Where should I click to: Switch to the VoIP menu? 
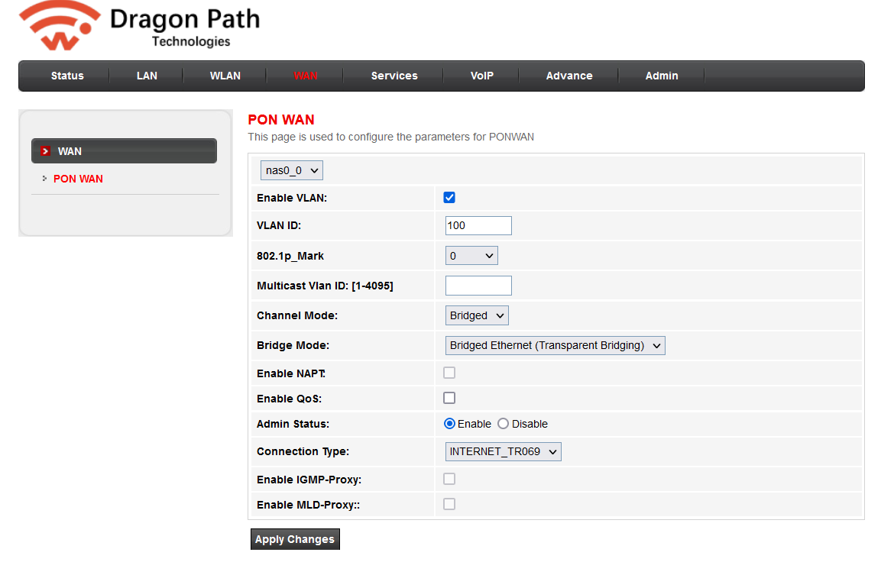[481, 76]
